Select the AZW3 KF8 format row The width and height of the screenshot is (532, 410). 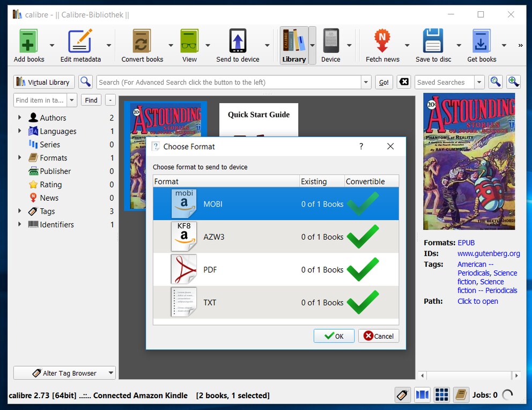pyautogui.click(x=276, y=237)
